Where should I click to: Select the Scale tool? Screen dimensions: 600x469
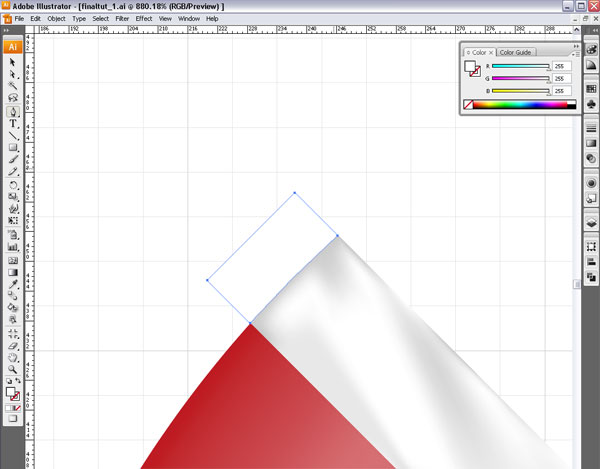pos(13,197)
